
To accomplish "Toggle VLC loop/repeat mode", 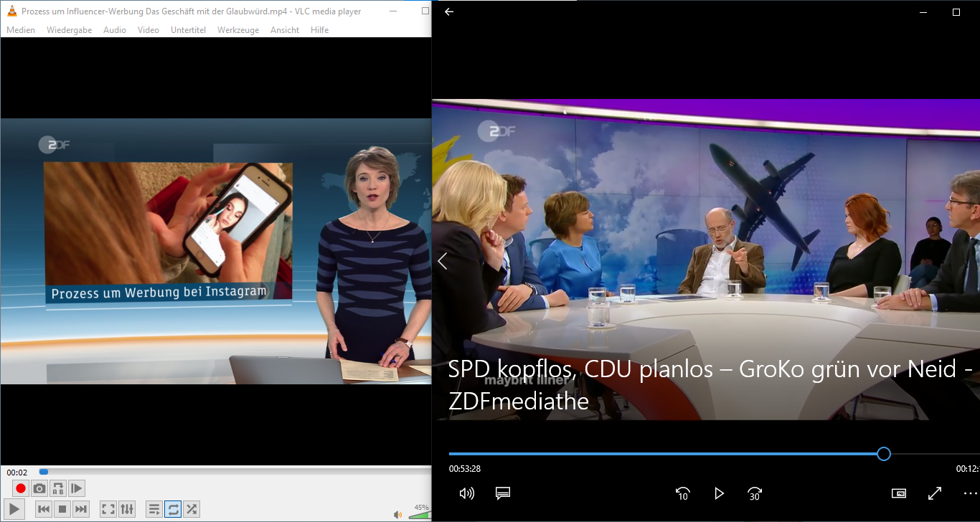I will tap(173, 509).
